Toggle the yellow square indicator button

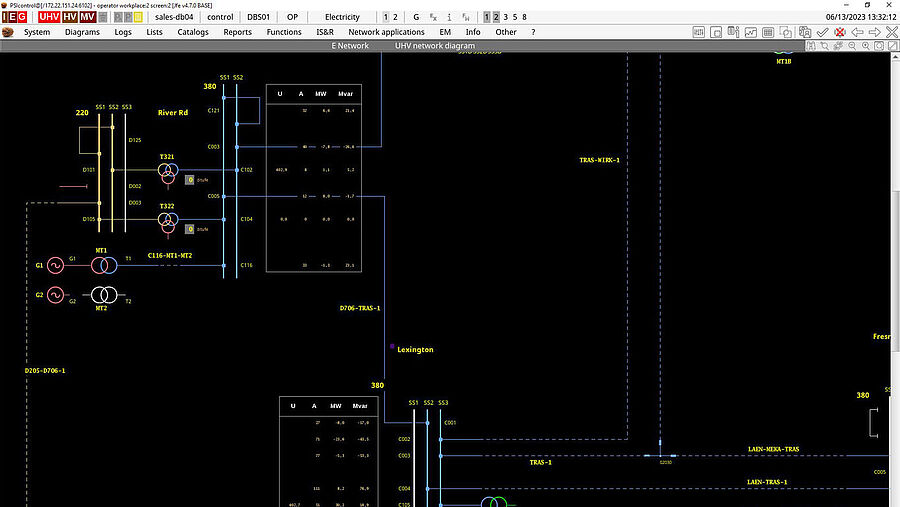[138, 17]
